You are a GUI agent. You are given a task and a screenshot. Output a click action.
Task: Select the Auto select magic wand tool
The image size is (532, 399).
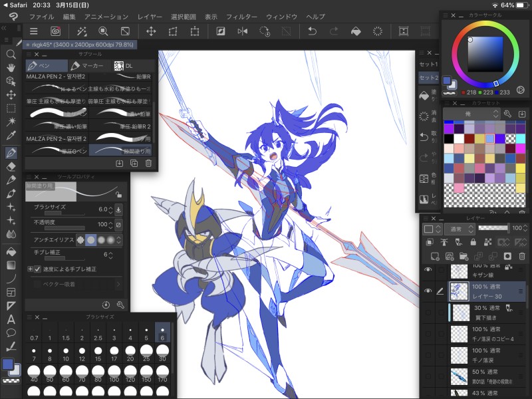pos(11,122)
